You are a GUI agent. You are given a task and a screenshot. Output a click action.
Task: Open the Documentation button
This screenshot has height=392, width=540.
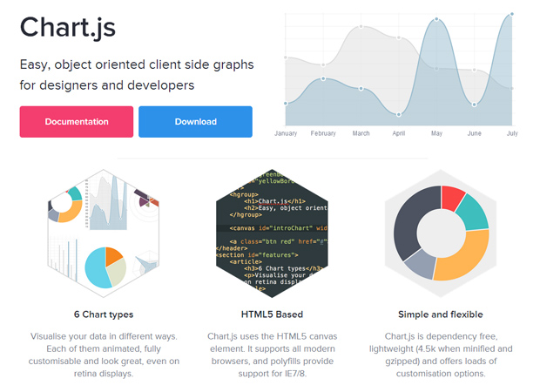coord(77,122)
